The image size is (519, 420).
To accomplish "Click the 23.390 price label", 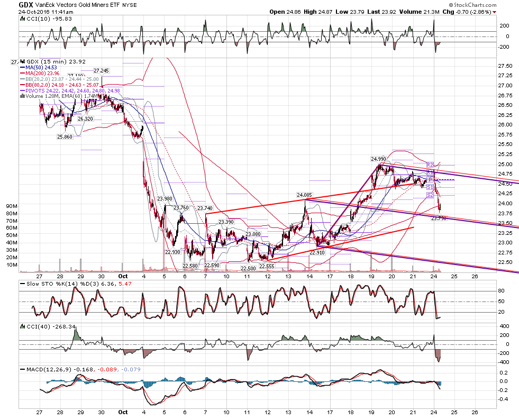I will click(x=226, y=222).
